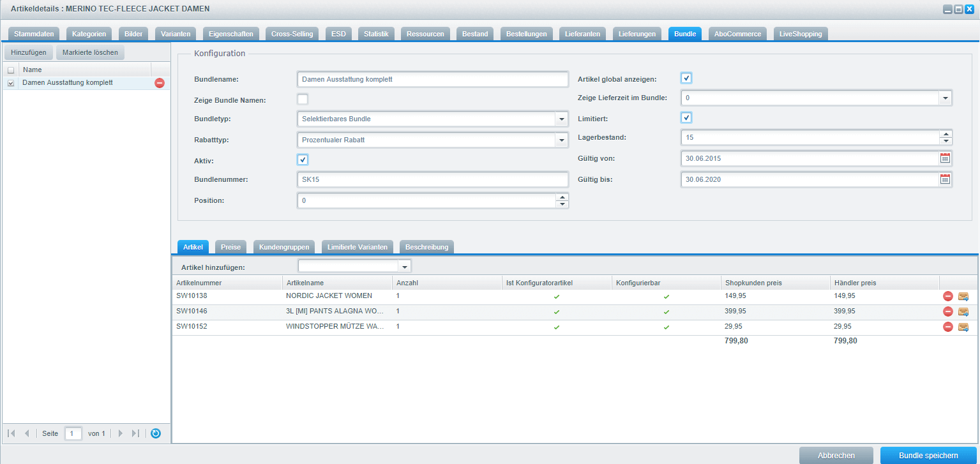Toggle Zeige Bundle Namen checkbox

tap(303, 99)
